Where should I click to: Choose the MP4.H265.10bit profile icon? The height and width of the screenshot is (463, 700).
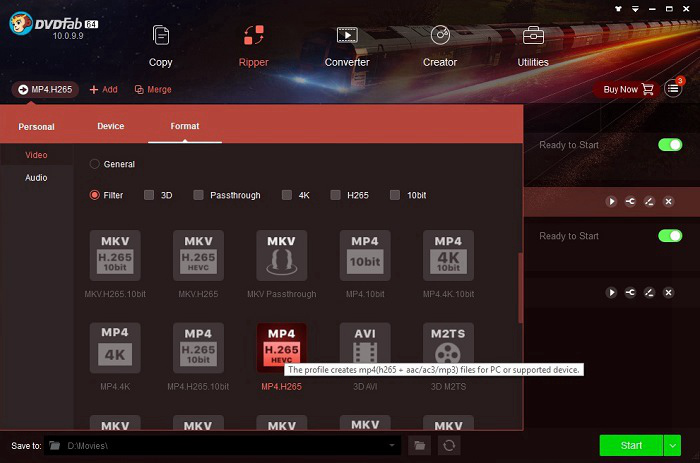[x=198, y=348]
